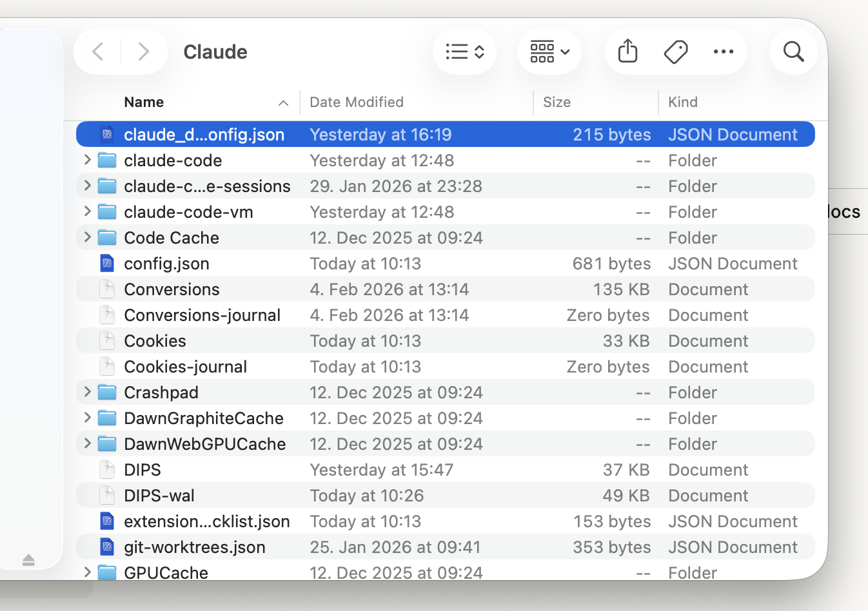Click the extension...cklist.json file icon

[107, 521]
